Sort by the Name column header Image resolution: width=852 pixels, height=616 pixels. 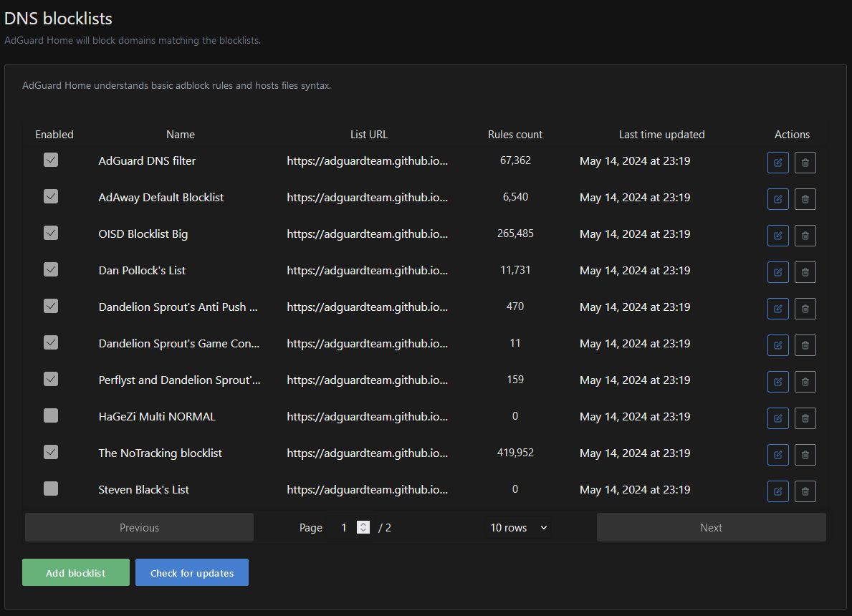181,135
